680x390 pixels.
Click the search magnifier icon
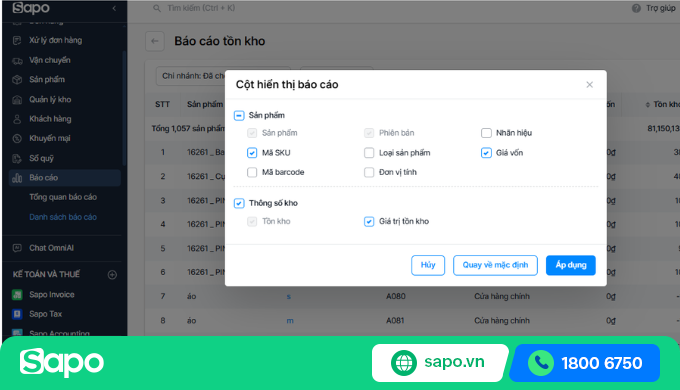point(157,8)
